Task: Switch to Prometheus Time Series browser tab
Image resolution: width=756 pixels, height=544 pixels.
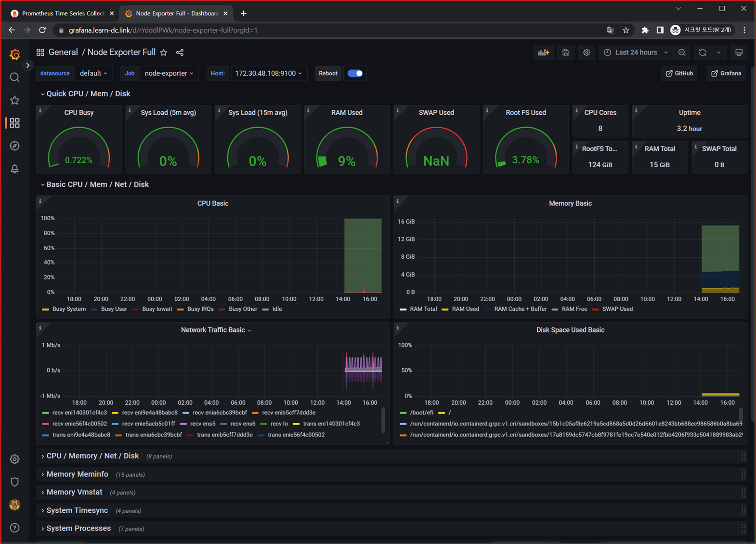Action: coord(63,13)
